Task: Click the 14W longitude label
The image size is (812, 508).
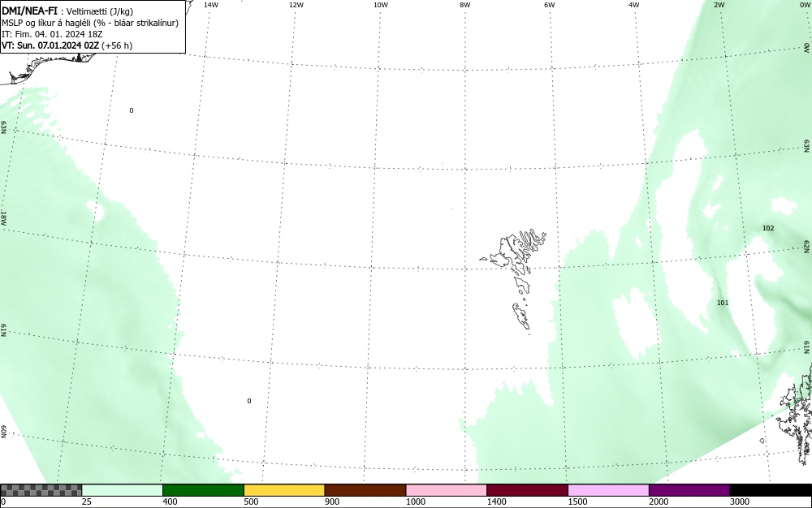Action: (211, 5)
